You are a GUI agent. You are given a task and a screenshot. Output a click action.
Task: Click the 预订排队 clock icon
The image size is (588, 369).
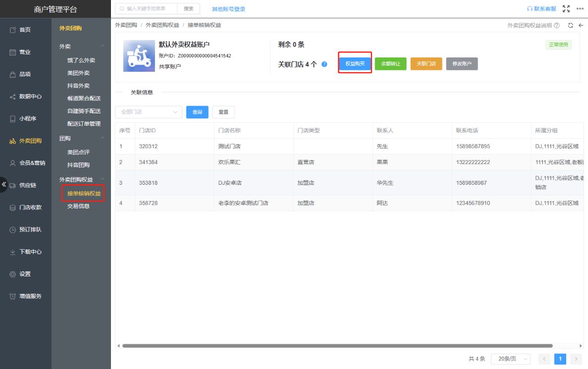point(12,229)
